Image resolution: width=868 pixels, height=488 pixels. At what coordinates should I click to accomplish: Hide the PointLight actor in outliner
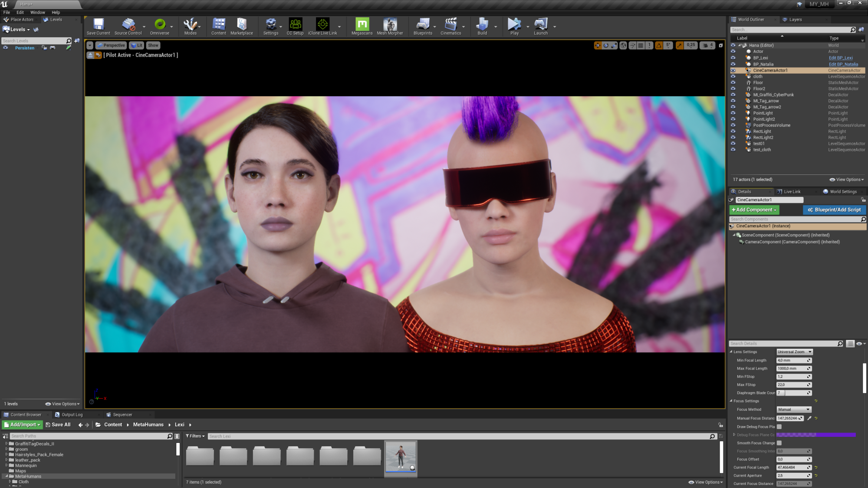point(733,113)
